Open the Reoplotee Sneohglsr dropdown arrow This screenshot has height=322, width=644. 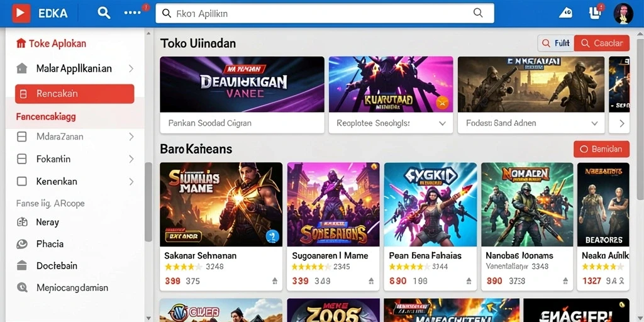coord(442,123)
